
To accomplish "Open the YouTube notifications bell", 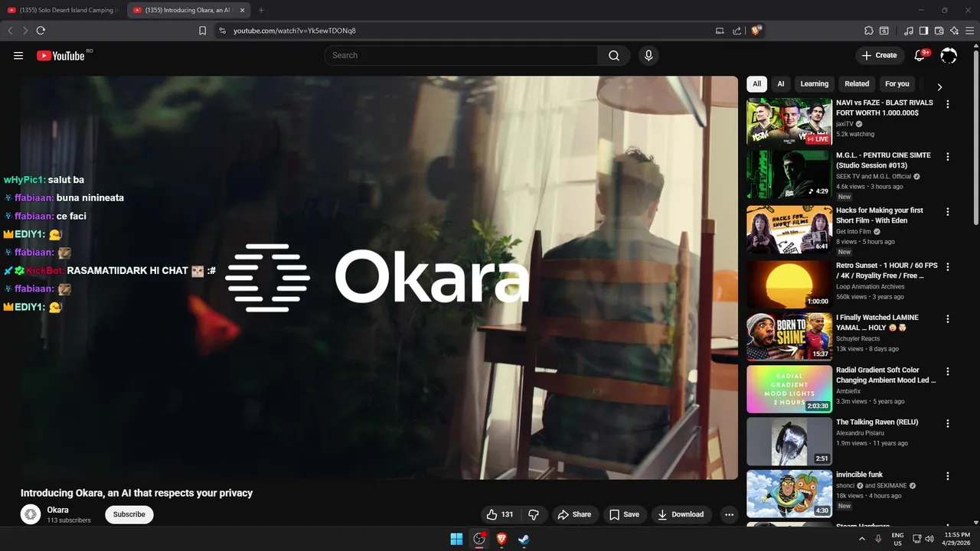I will 920,55.
